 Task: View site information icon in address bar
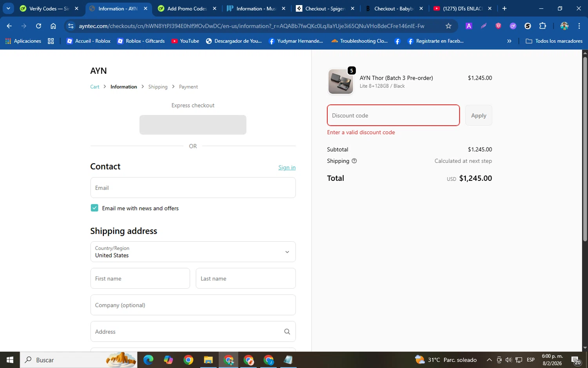point(71,26)
